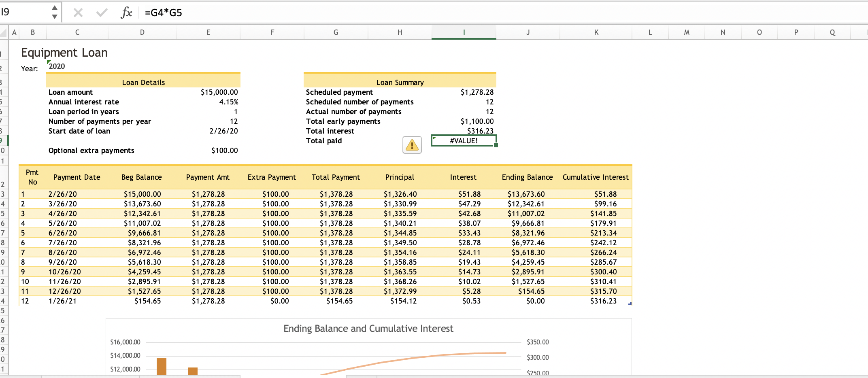
Task: Click the first orange bar in chart
Action: pos(162,366)
